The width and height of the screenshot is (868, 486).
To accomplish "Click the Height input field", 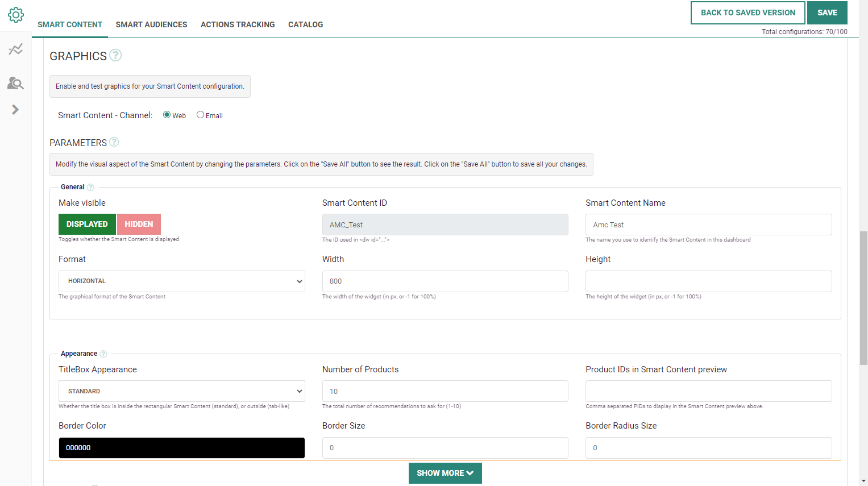I will [x=708, y=281].
